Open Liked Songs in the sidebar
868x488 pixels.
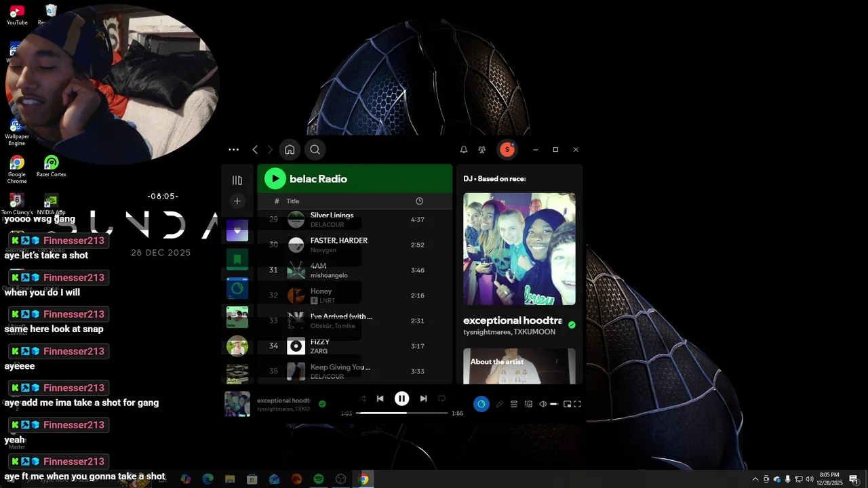[x=237, y=230]
